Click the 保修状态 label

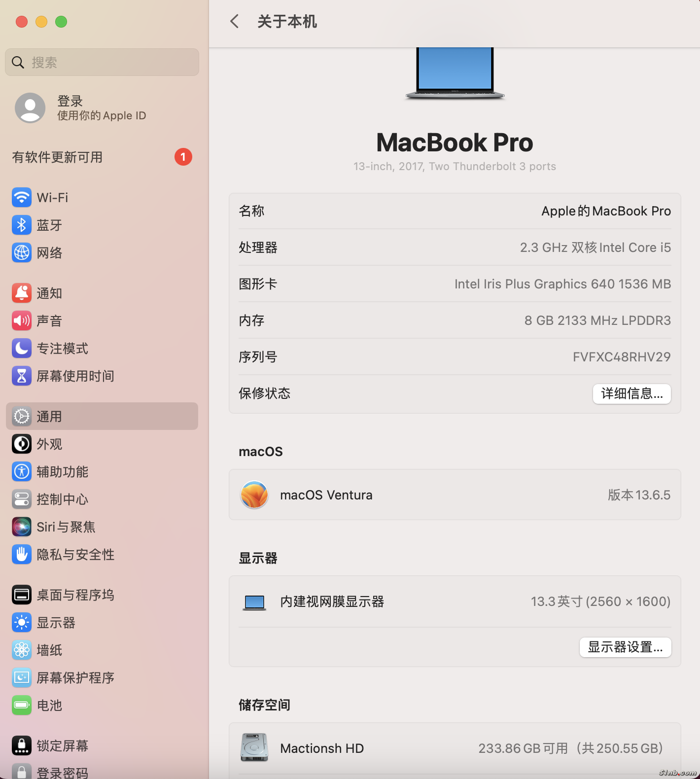pyautogui.click(x=265, y=393)
